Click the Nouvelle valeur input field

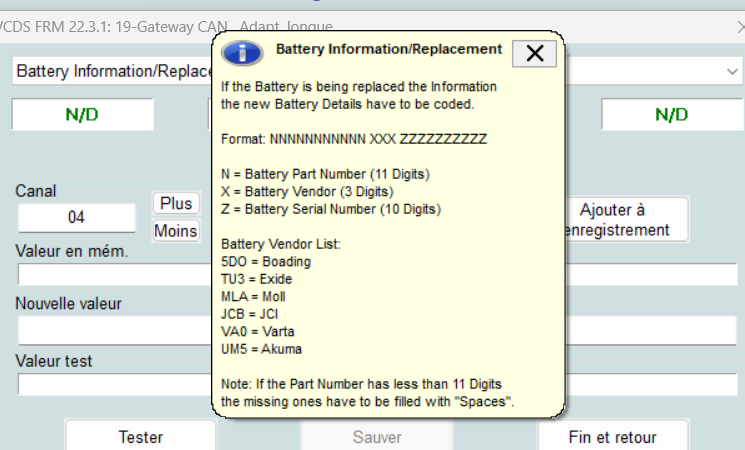[377, 330]
